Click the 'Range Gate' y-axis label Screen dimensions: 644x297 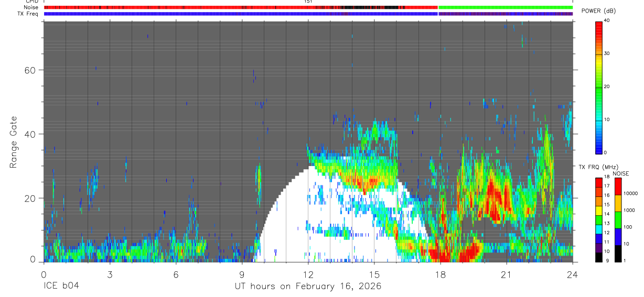click(x=14, y=142)
